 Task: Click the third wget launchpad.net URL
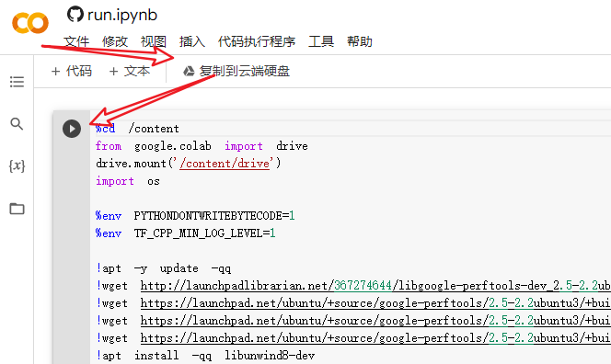[x=375, y=321]
